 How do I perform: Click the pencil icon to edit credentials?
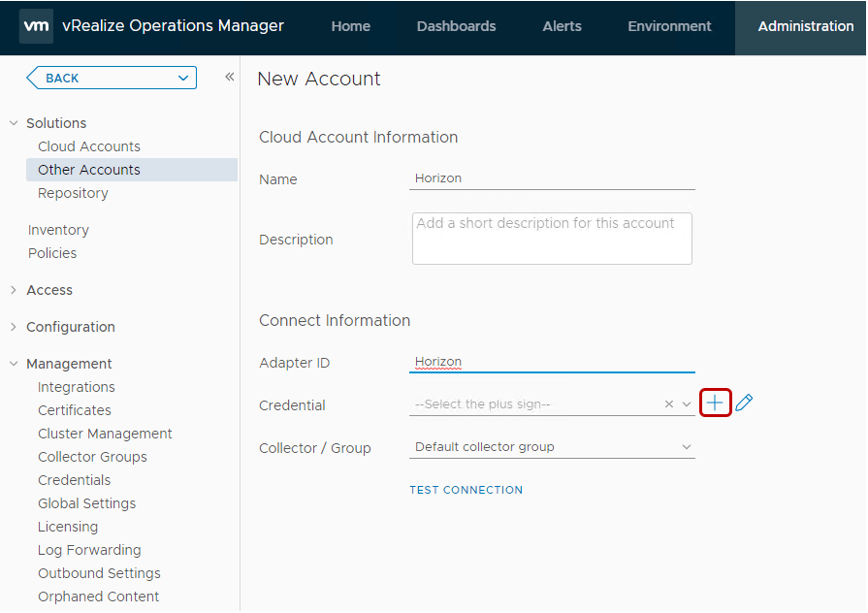pyautogui.click(x=743, y=402)
